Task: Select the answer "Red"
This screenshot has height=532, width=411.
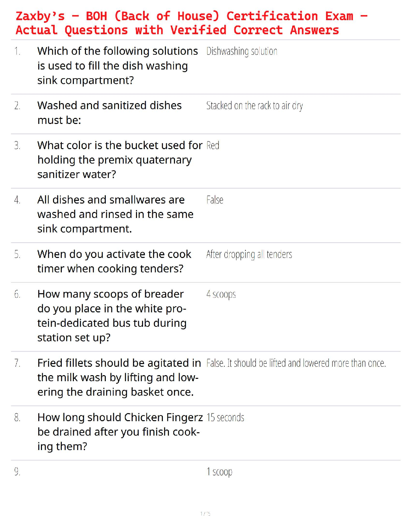Action: (213, 145)
